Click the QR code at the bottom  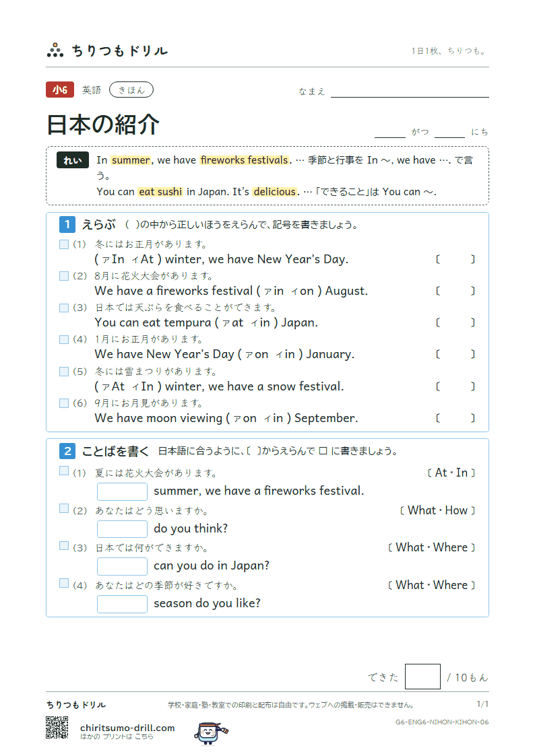[57, 728]
